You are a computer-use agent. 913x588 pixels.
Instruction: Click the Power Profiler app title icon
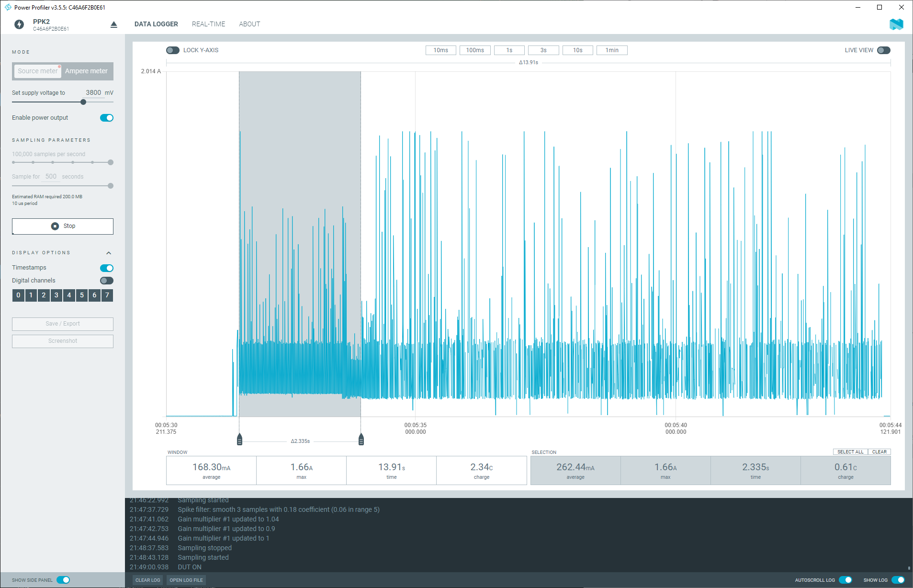point(8,7)
